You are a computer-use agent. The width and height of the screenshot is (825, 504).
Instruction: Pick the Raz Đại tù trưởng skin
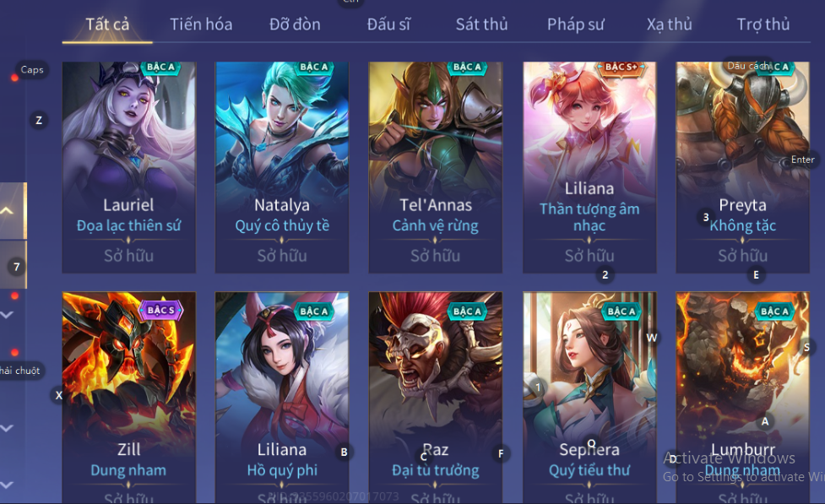(x=436, y=398)
